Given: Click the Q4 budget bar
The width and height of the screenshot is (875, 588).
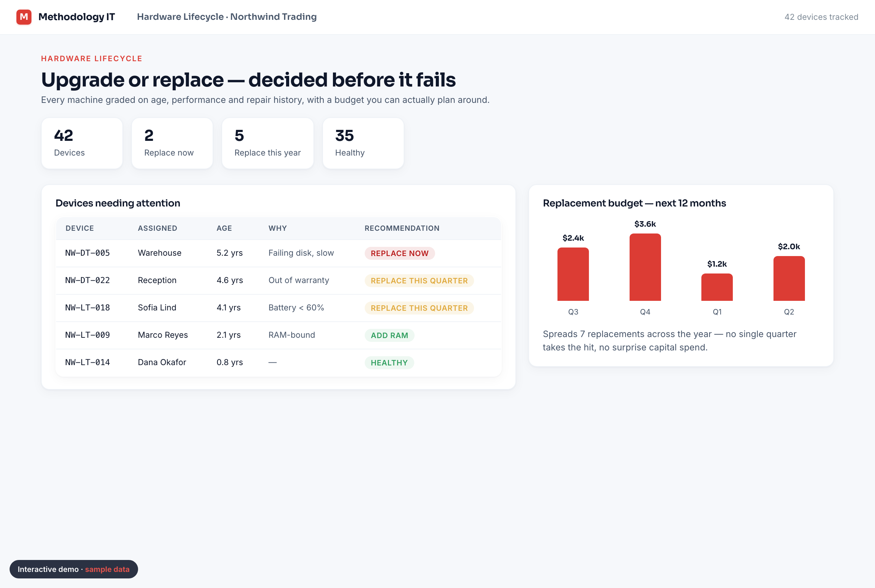Looking at the screenshot, I should 645,267.
